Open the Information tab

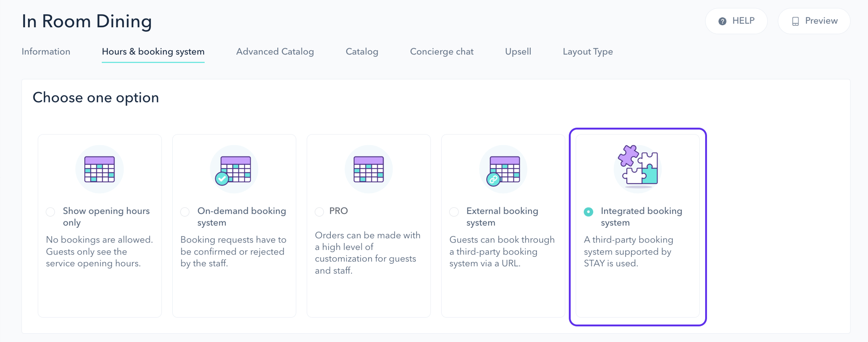[x=46, y=51]
